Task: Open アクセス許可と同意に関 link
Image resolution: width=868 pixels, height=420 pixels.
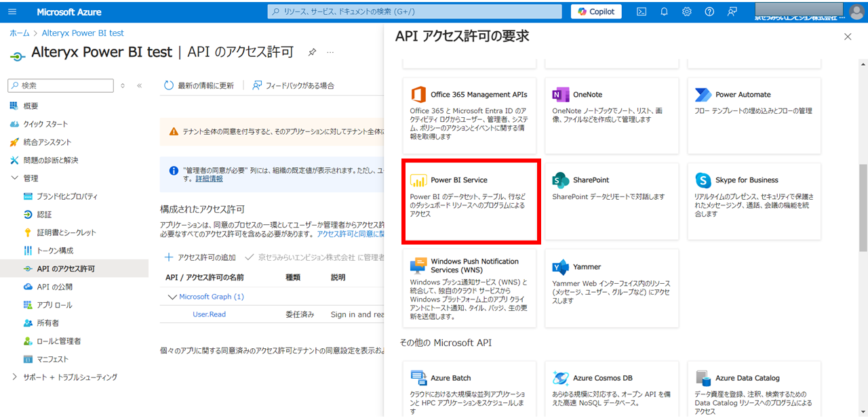Action: (x=351, y=234)
